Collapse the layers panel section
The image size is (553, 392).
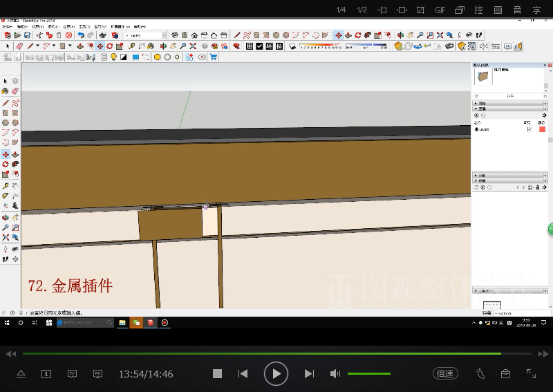tap(476, 109)
